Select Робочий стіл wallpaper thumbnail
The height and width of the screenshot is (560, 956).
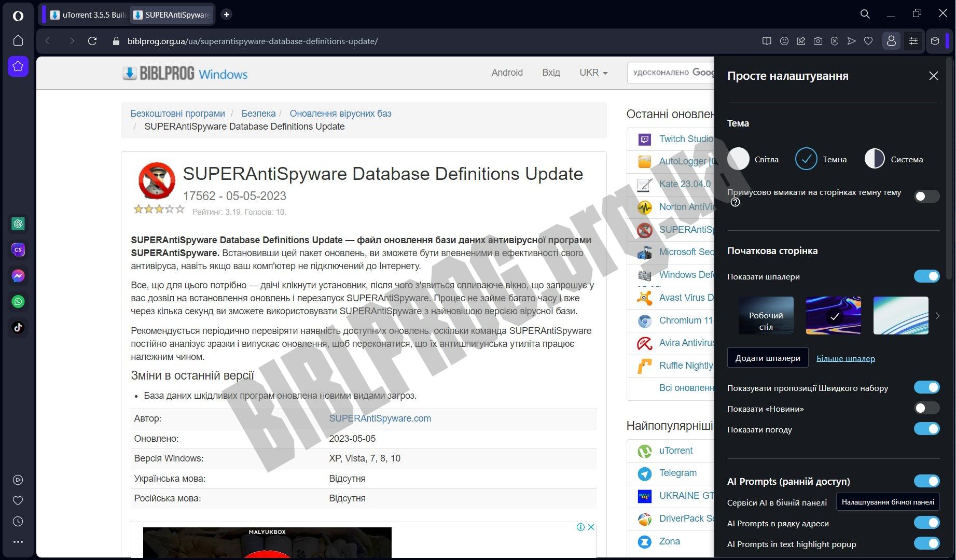pyautogui.click(x=766, y=315)
